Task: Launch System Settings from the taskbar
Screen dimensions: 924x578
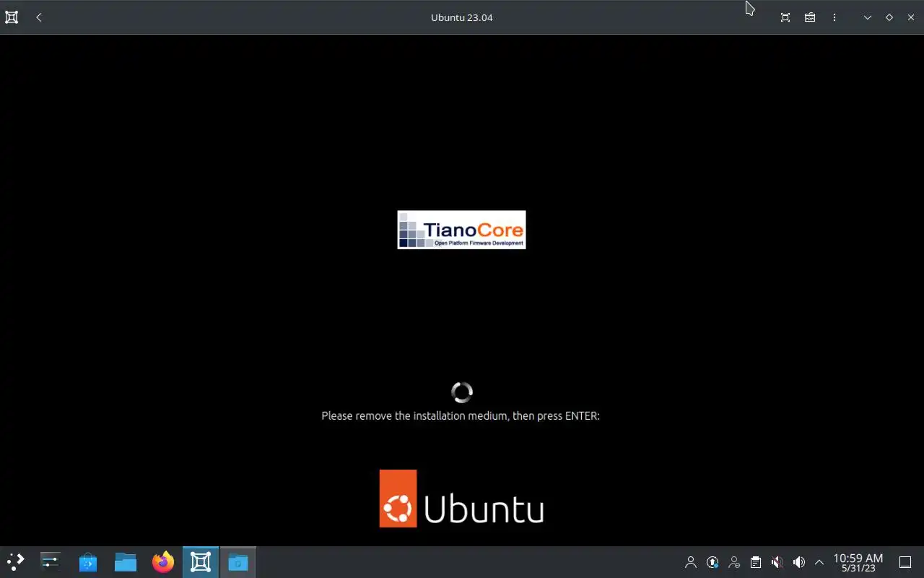Action: tap(51, 562)
